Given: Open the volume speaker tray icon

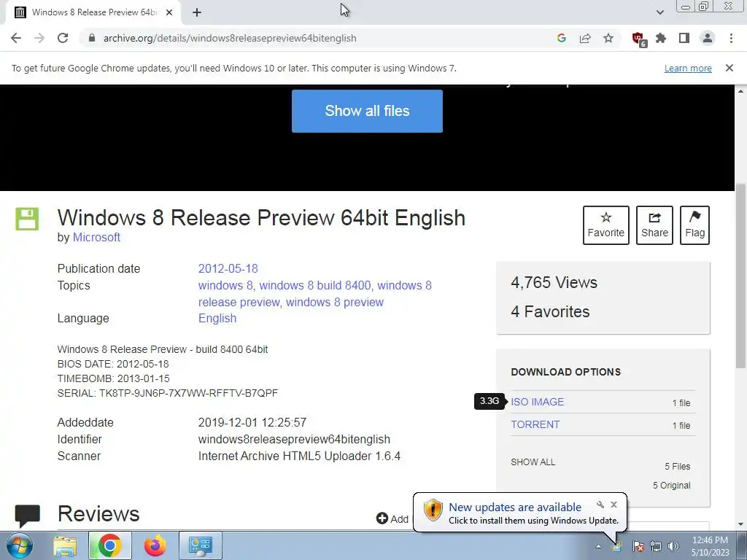Looking at the screenshot, I should 673,546.
